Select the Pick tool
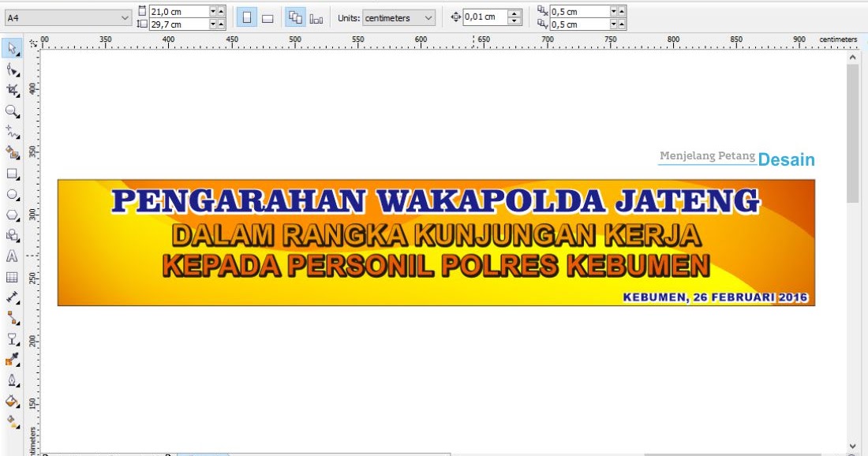This screenshot has height=456, width=868. tap(11, 48)
